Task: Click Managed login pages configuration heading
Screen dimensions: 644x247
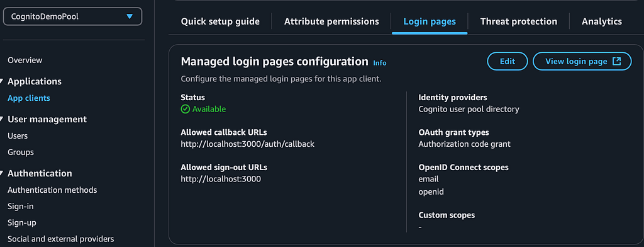Action: [x=274, y=62]
